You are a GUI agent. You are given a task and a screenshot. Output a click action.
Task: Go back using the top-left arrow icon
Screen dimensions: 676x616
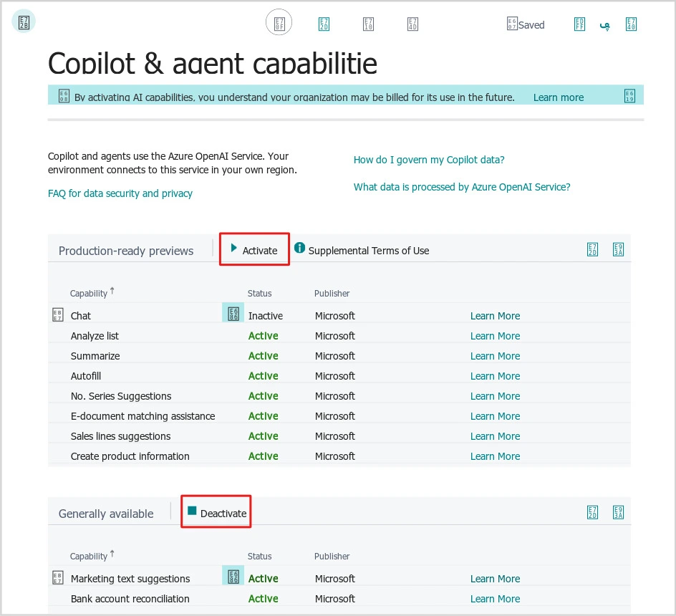(x=24, y=21)
